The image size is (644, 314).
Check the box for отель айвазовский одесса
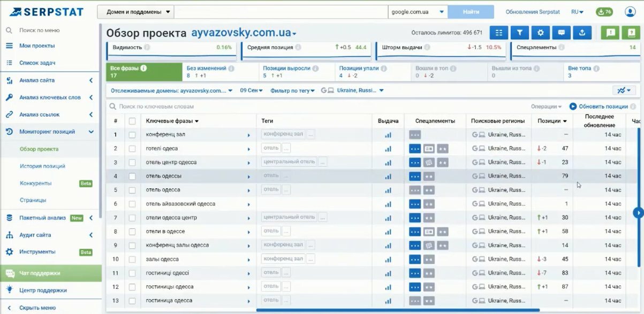point(132,204)
